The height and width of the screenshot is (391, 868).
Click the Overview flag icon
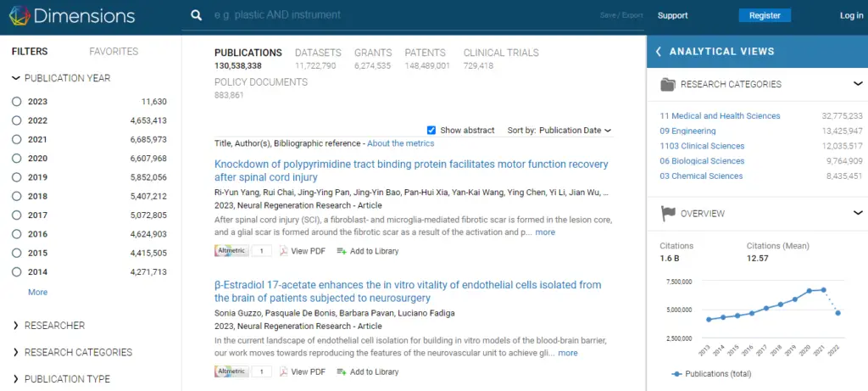668,214
